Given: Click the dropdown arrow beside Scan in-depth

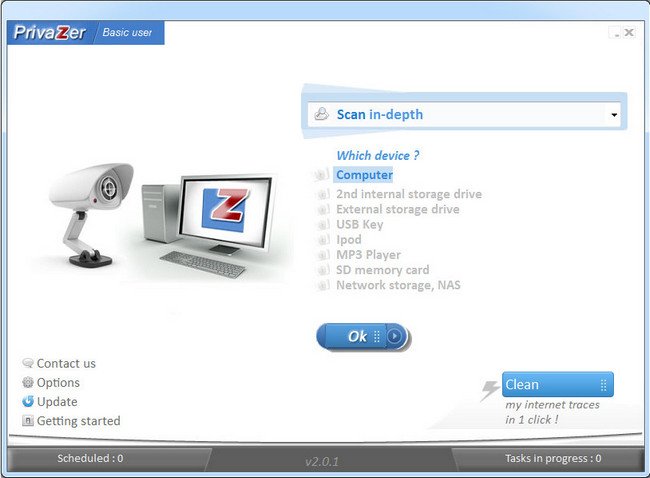Looking at the screenshot, I should pyautogui.click(x=614, y=115).
